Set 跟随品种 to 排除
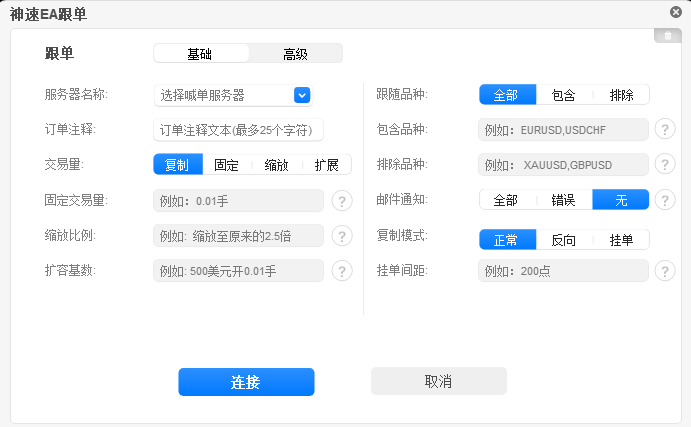 (621, 95)
